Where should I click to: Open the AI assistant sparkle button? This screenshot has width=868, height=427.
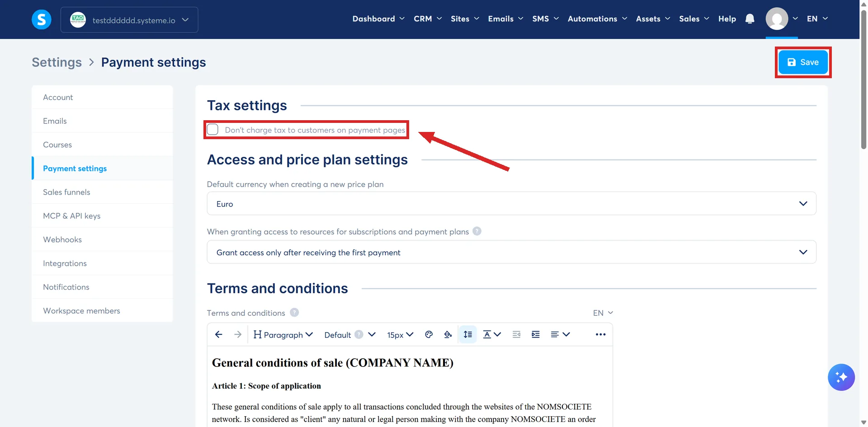coord(841,377)
